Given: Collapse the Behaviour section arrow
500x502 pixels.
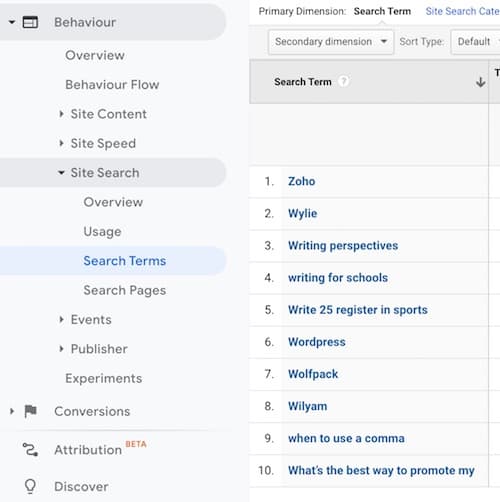Looking at the screenshot, I should point(12,22).
